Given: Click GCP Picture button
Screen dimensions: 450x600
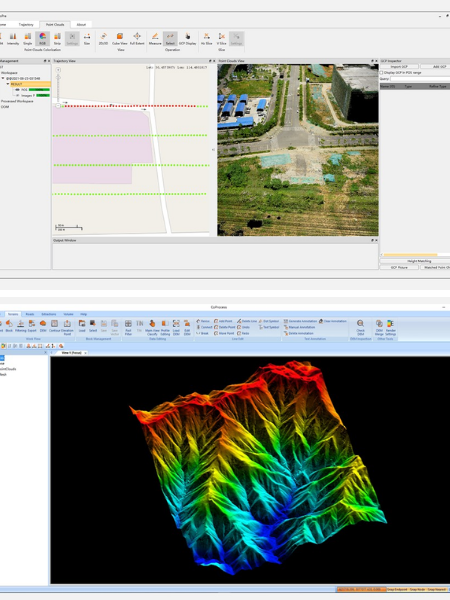Looking at the screenshot, I should [x=399, y=267].
